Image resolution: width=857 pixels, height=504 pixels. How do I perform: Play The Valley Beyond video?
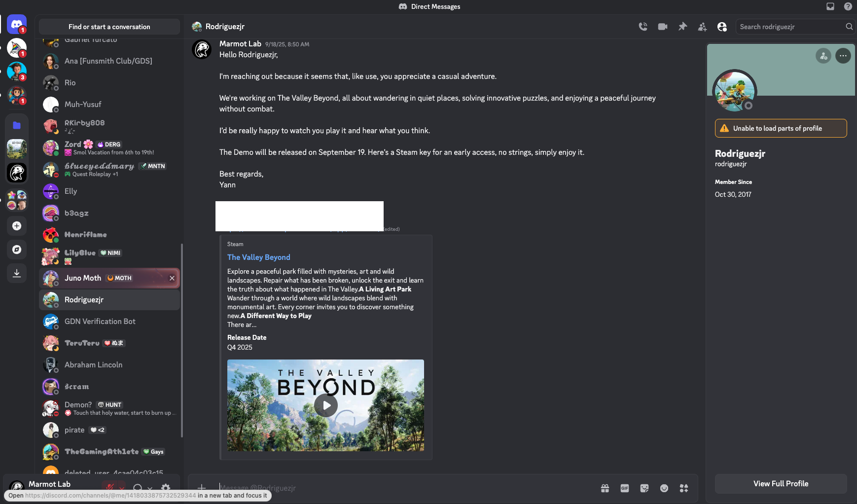[326, 405]
